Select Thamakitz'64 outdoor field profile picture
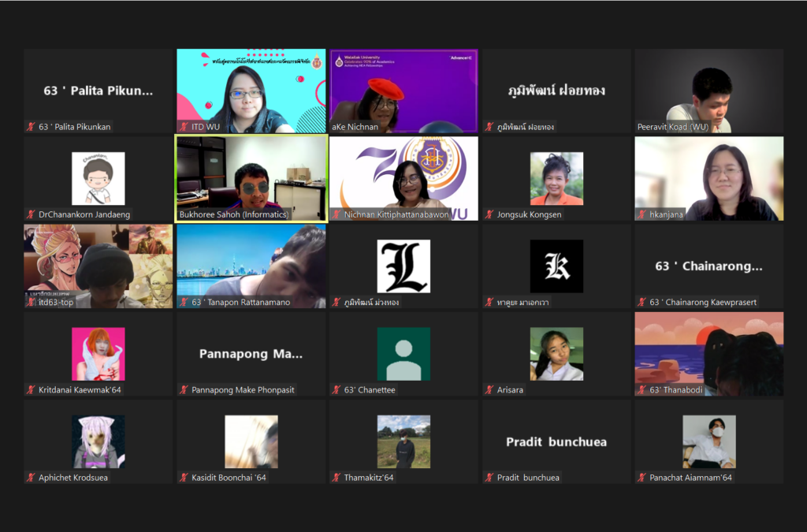This screenshot has width=807, height=532. [403, 441]
